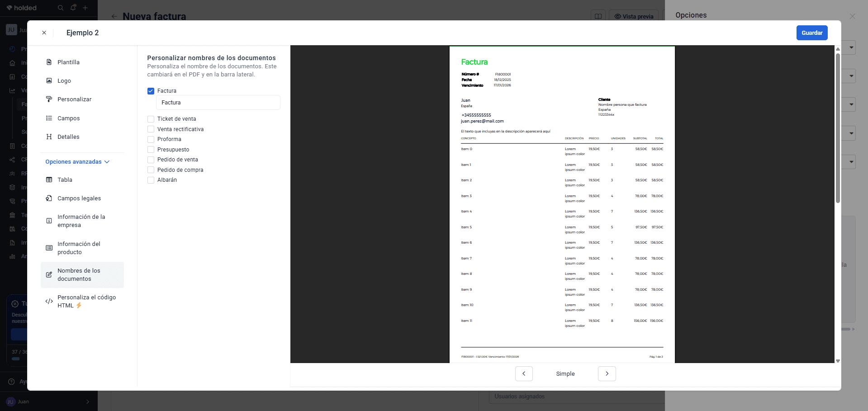The height and width of the screenshot is (411, 868).
Task: Open Campos legales file icon
Action: click(x=49, y=198)
